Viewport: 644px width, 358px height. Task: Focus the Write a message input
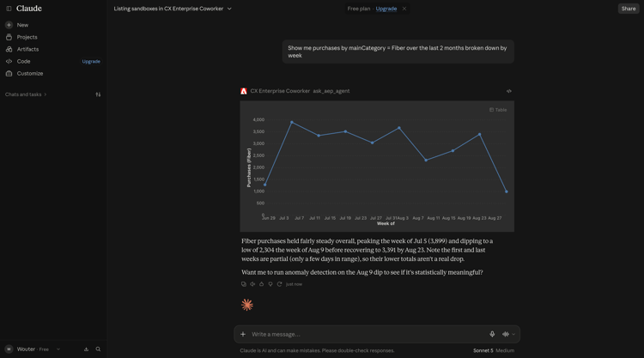tap(368, 334)
